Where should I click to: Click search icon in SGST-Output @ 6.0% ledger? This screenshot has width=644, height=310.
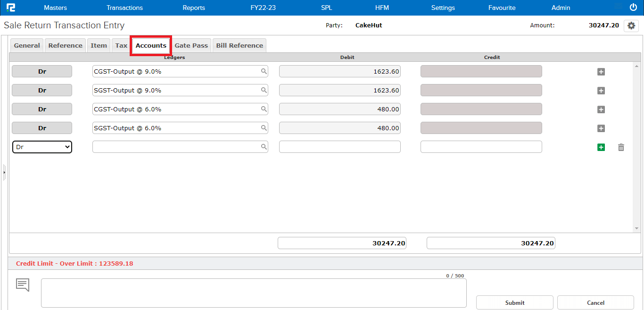pyautogui.click(x=264, y=128)
